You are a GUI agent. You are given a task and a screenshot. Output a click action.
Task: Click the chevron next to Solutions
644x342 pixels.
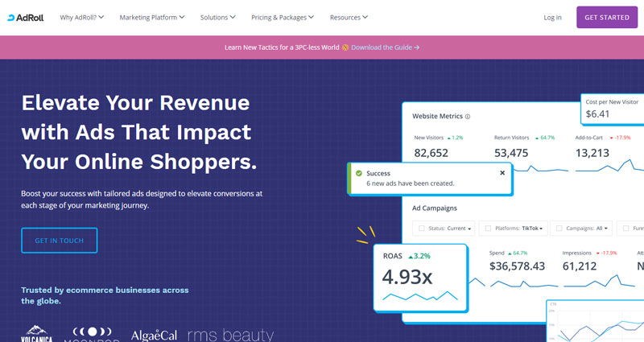233,17
